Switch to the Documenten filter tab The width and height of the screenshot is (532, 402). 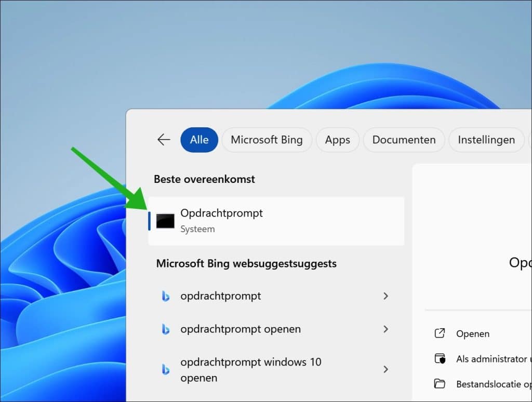coord(404,140)
